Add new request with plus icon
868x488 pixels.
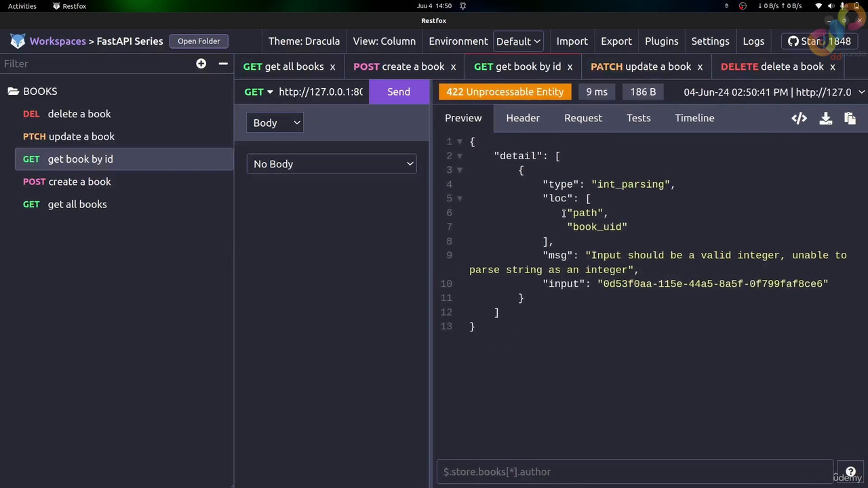[201, 63]
